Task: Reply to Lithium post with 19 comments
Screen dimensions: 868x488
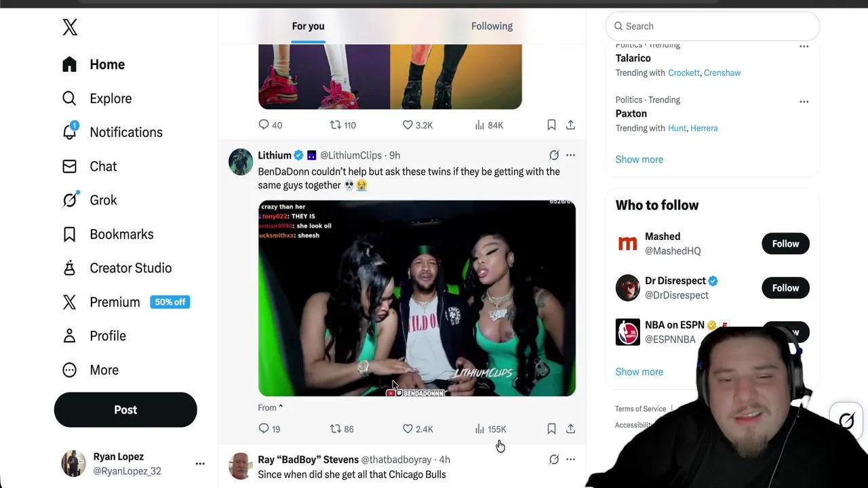Action: pyautogui.click(x=264, y=429)
